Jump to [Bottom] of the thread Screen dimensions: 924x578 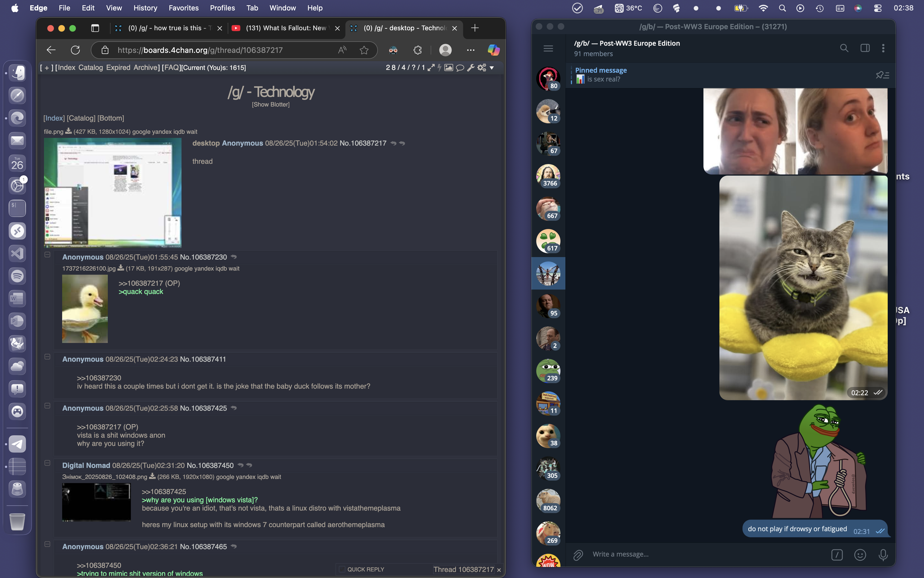point(111,118)
